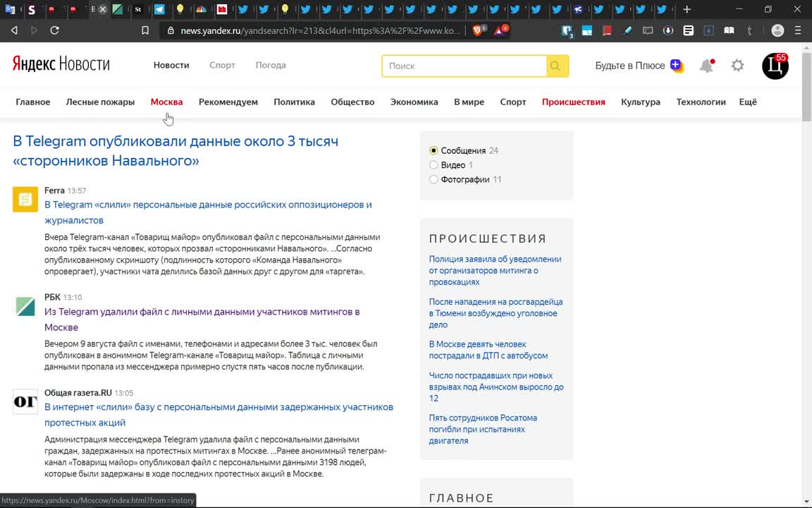The height and width of the screenshot is (508, 812).
Task: Click the yellow search magnifier button
Action: (558, 66)
